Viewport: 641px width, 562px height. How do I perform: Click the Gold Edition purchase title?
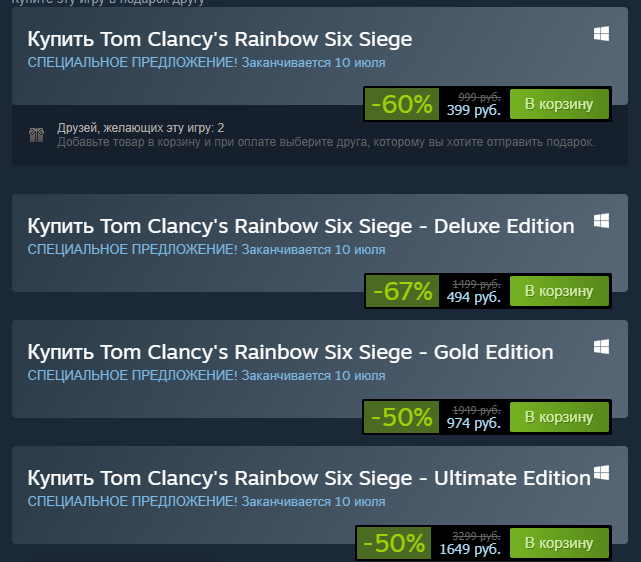tap(290, 352)
